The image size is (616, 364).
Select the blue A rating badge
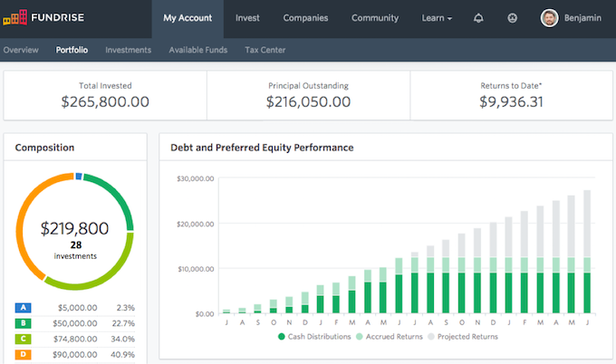tap(23, 308)
